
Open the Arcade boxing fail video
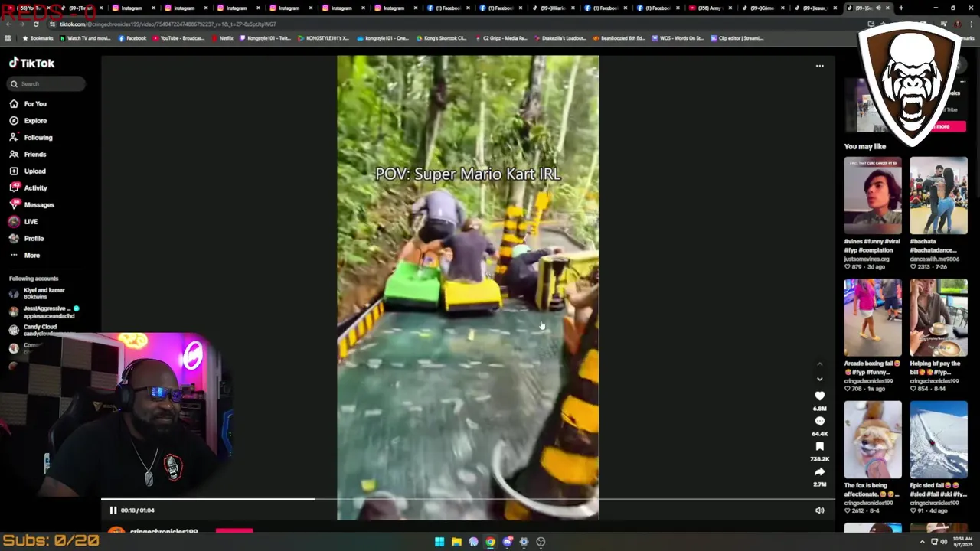(x=873, y=318)
